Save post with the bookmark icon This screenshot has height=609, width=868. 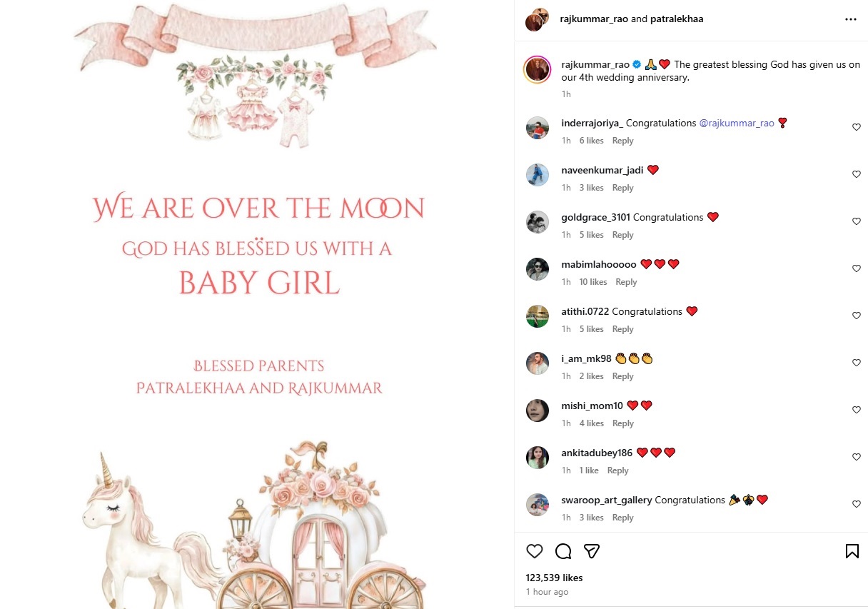pyautogui.click(x=852, y=551)
